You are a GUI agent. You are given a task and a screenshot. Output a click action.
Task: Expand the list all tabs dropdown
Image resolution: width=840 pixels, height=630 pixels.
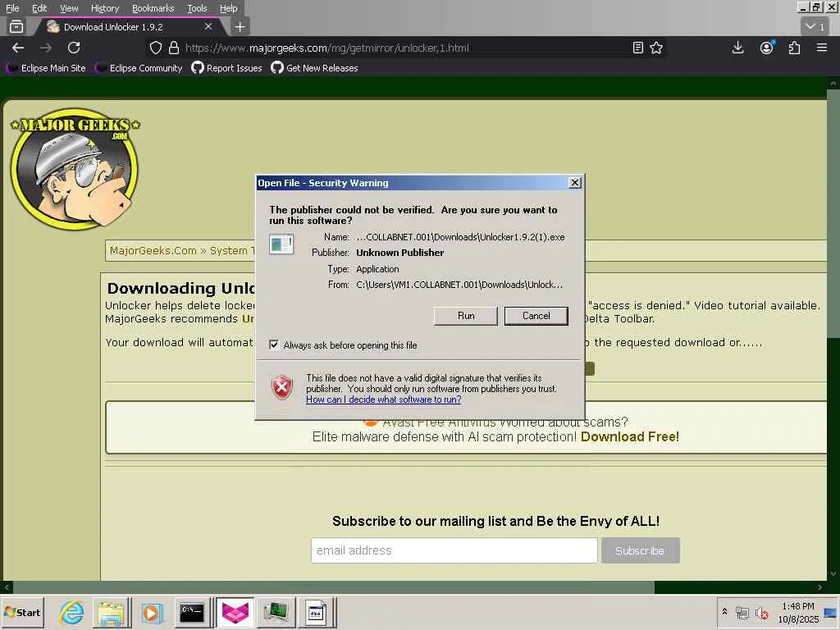[815, 26]
